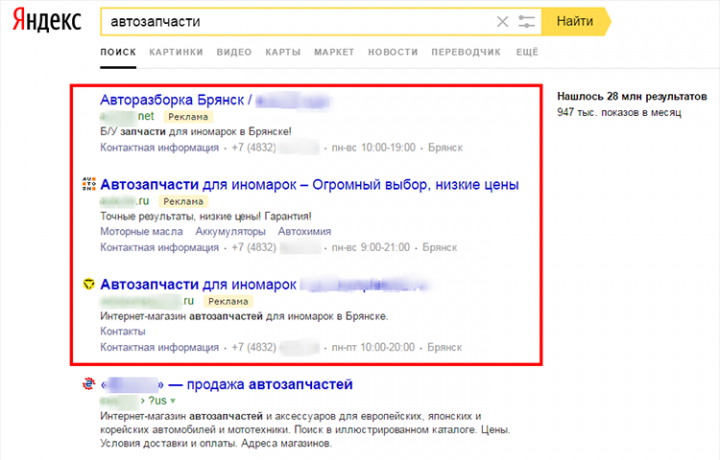Click the Контакты sitelink in third ad
The width and height of the screenshot is (720, 460).
pyautogui.click(x=123, y=331)
